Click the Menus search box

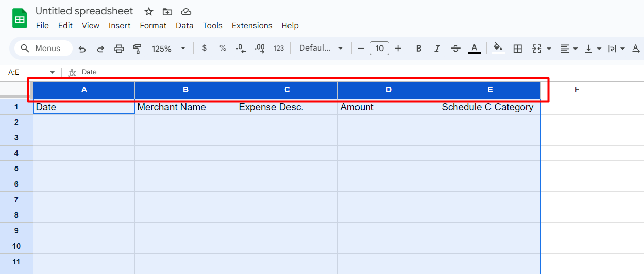[x=43, y=48]
